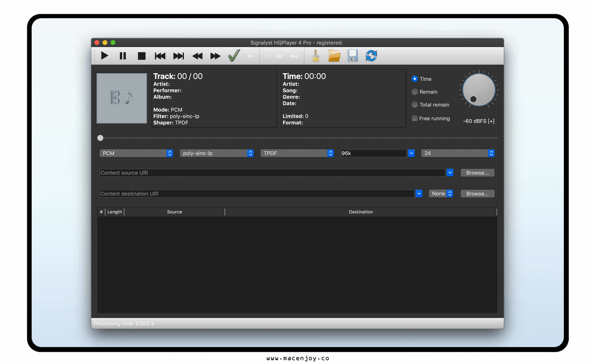Screen dimensions: 595x364
Task: Click the window title Signalyst HQPlayer 4 Pro
Action: pos(297,43)
